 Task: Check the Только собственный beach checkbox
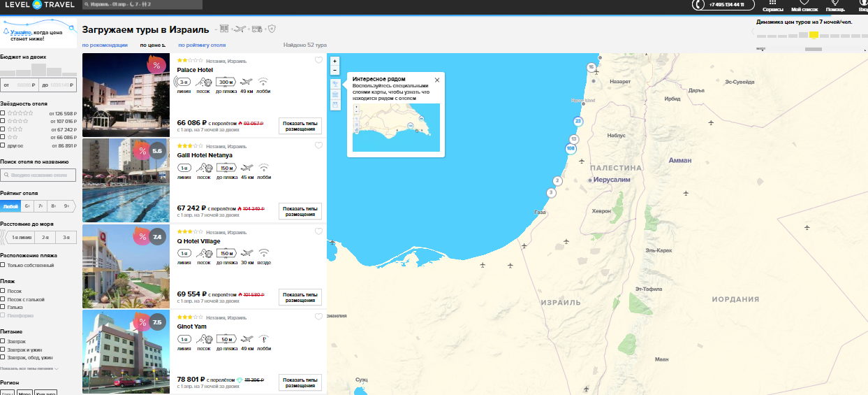pos(3,265)
